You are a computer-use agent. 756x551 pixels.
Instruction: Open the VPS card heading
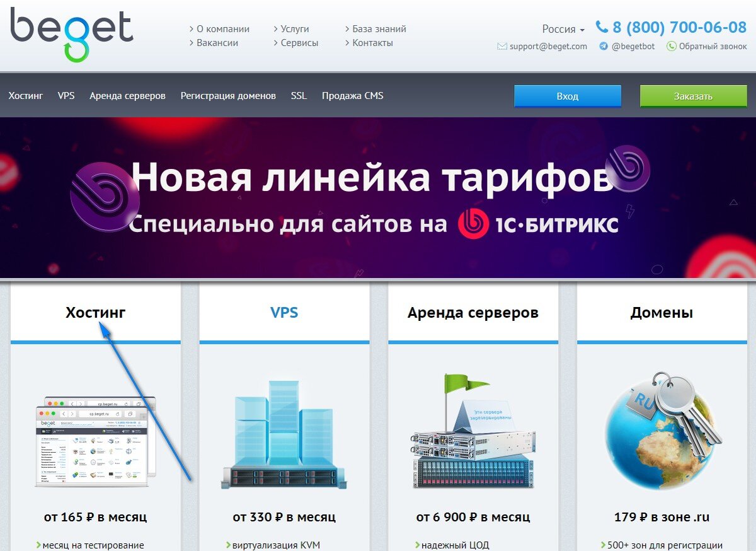pyautogui.click(x=284, y=312)
